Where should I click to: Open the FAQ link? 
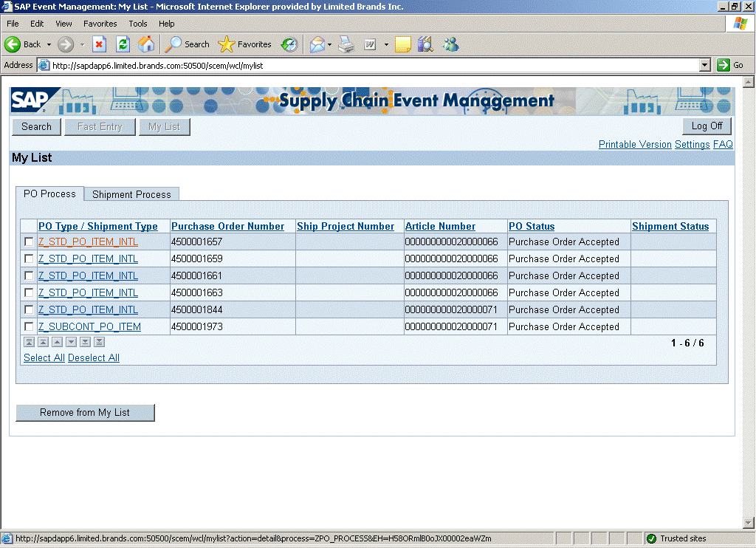[x=723, y=144]
